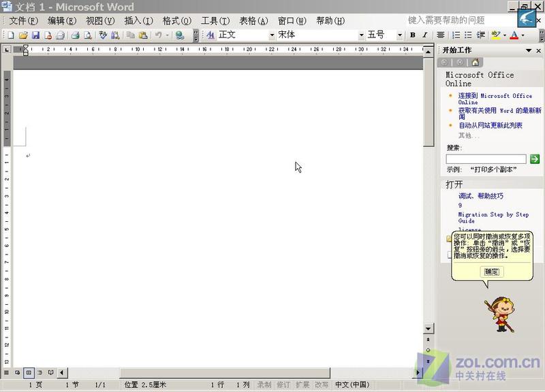Open Print Preview magnifier icon
The image size is (545, 392).
point(88,35)
